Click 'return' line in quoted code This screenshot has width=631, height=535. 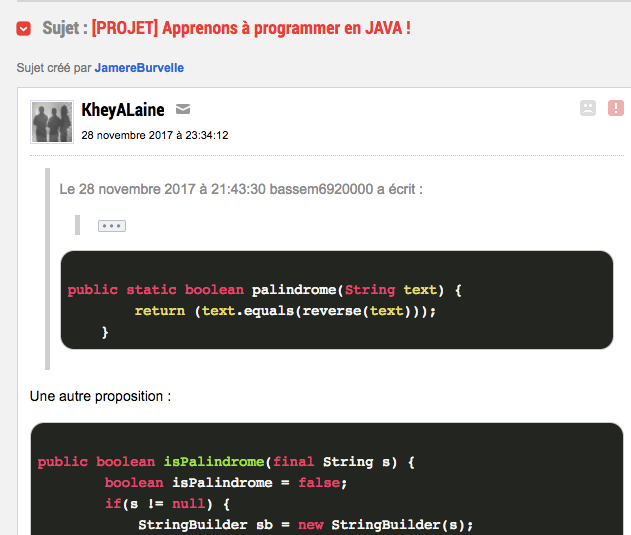[x=286, y=311]
